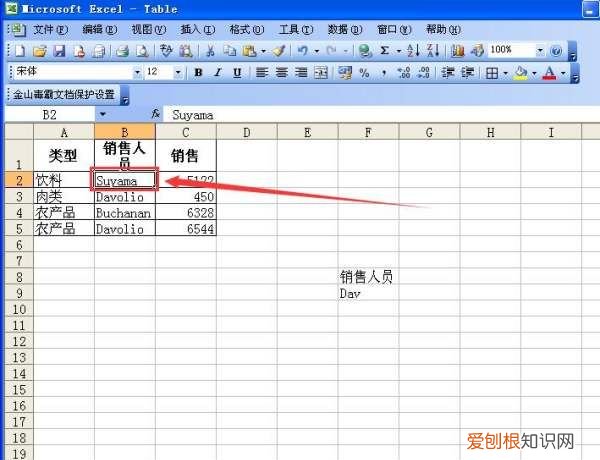Open the 窗口(W) menu
Image resolution: width=600 pixels, height=460 pixels.
(x=394, y=29)
